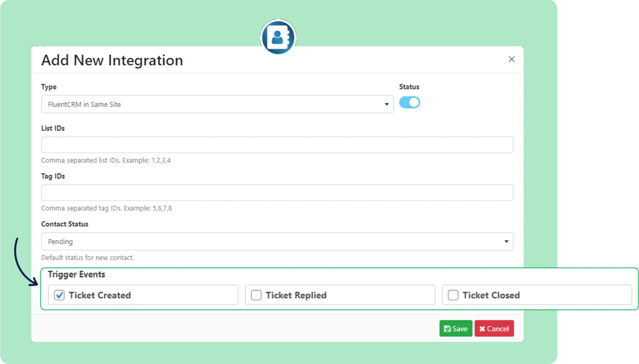Click the 'Ticket Replied' label text

(296, 295)
